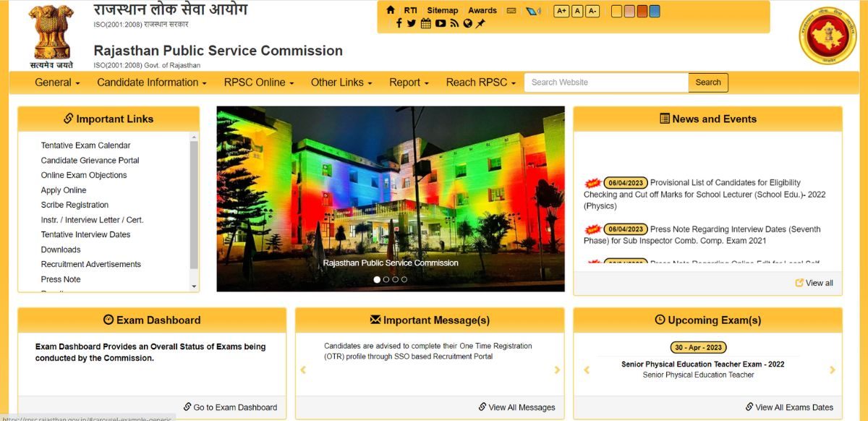Click Important Links scrollbar up arrow
This screenshot has height=421, width=868.
click(x=194, y=137)
